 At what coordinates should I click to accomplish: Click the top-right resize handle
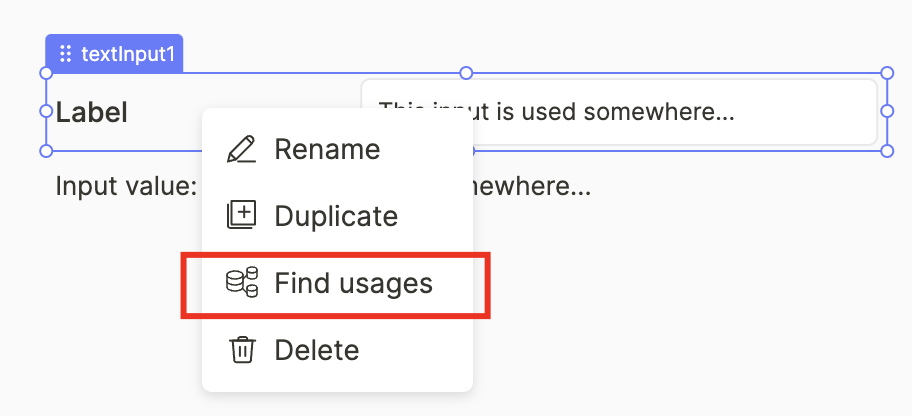coord(887,73)
